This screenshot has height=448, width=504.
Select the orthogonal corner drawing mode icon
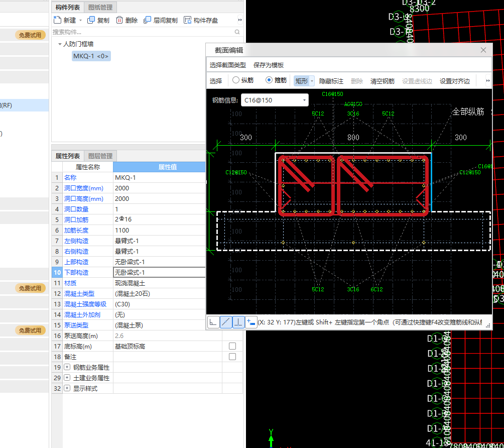(x=213, y=322)
